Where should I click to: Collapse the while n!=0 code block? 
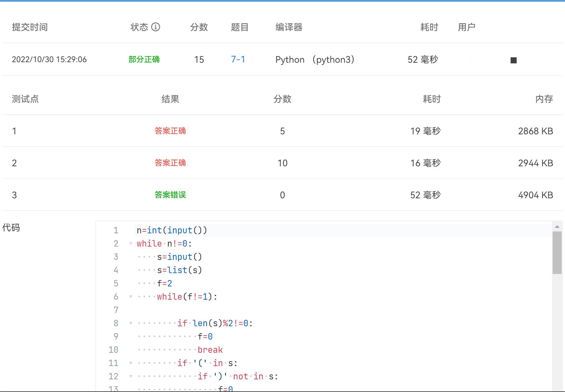tap(131, 244)
